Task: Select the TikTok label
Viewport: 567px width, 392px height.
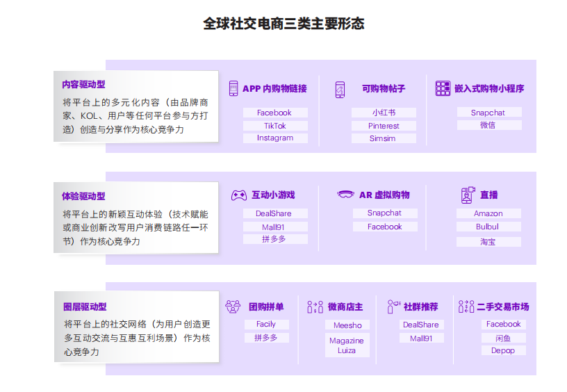Action: tap(275, 126)
